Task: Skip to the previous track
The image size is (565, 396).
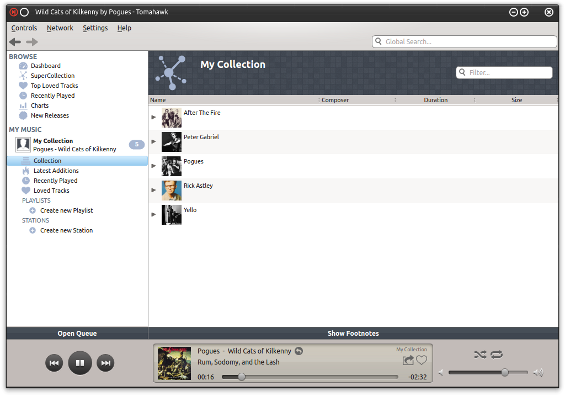Action: point(54,363)
